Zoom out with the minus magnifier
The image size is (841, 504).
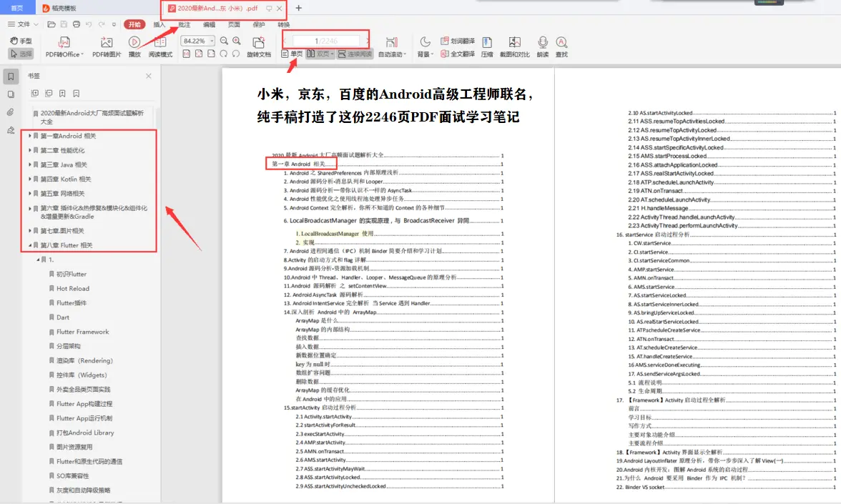(x=225, y=41)
